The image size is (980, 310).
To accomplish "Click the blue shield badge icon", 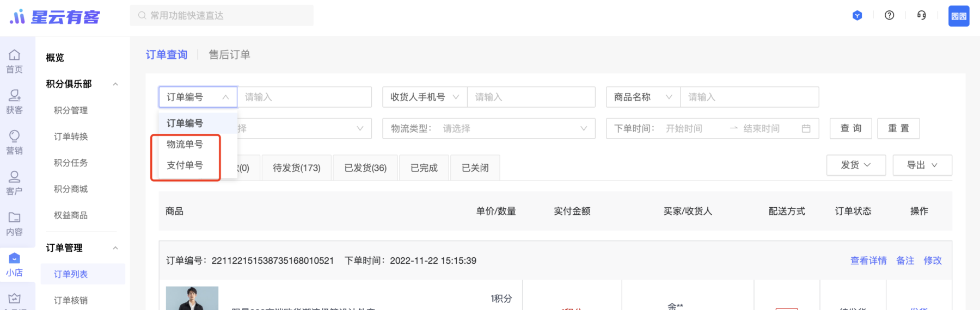I will point(857,15).
